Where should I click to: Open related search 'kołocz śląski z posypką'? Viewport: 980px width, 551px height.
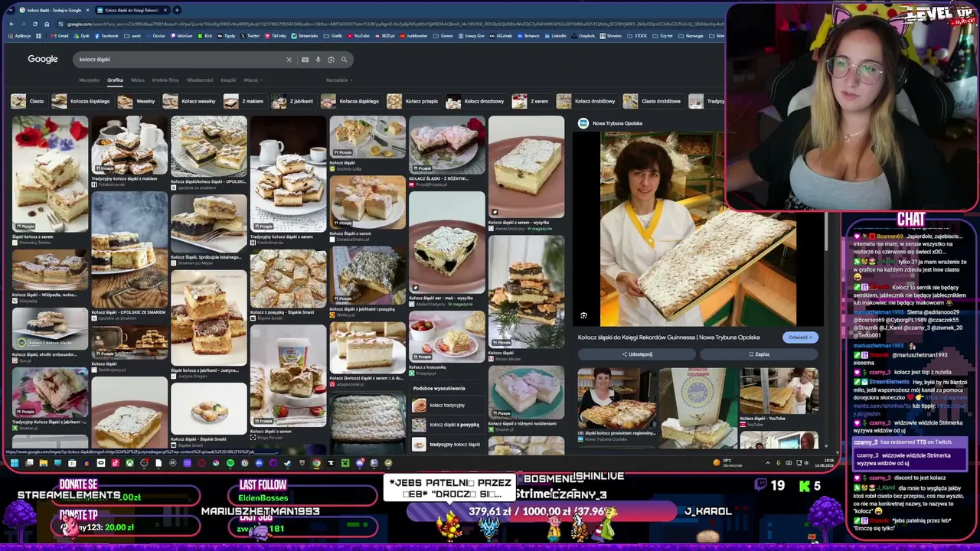pyautogui.click(x=448, y=425)
